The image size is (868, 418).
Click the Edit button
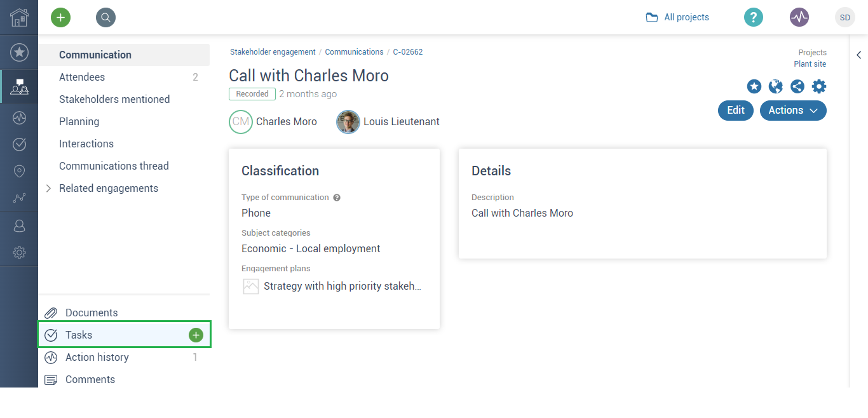[736, 110]
